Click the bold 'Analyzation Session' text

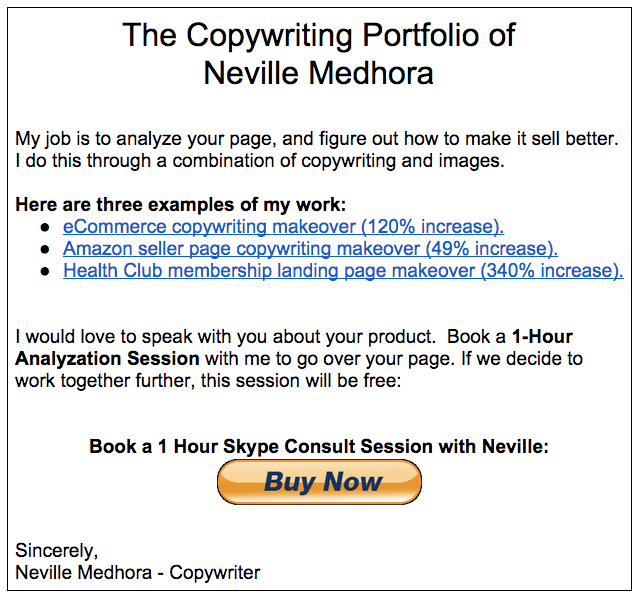pyautogui.click(x=107, y=359)
